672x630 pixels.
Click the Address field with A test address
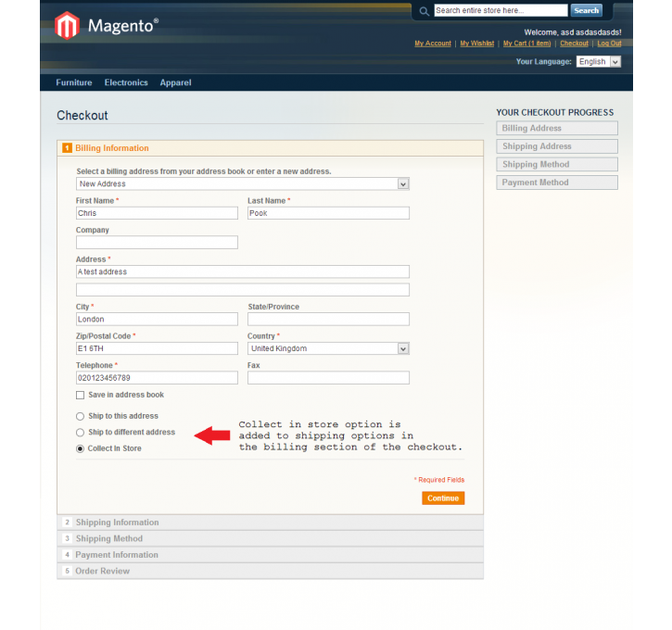tap(243, 272)
